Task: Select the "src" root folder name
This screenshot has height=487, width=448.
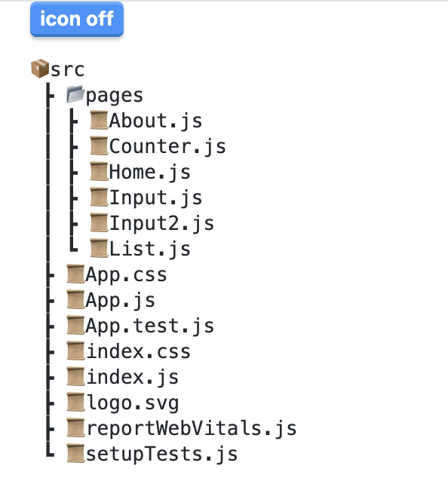Action: (x=67, y=69)
